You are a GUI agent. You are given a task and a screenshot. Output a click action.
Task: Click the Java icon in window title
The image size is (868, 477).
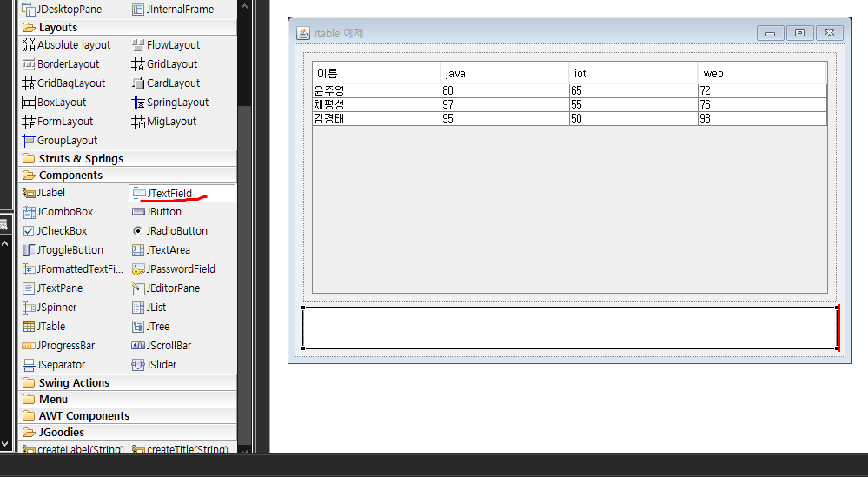coord(303,33)
